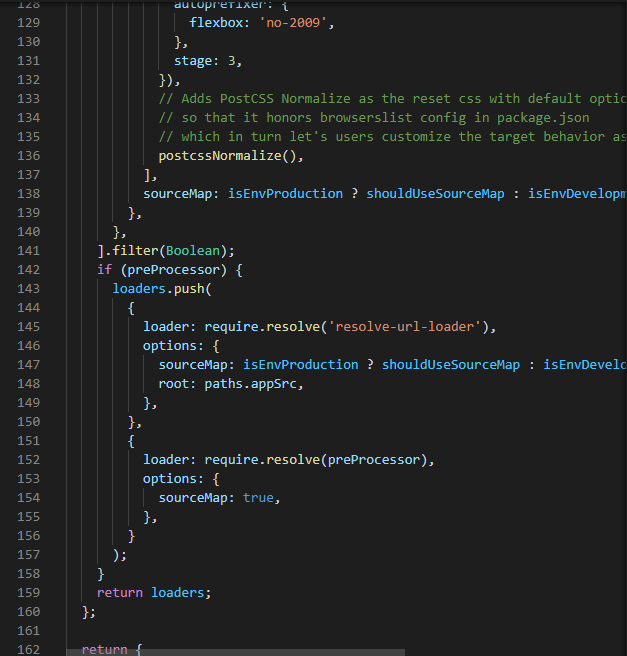Click the return keyword on line 159
This screenshot has height=656, width=627.
pos(120,593)
